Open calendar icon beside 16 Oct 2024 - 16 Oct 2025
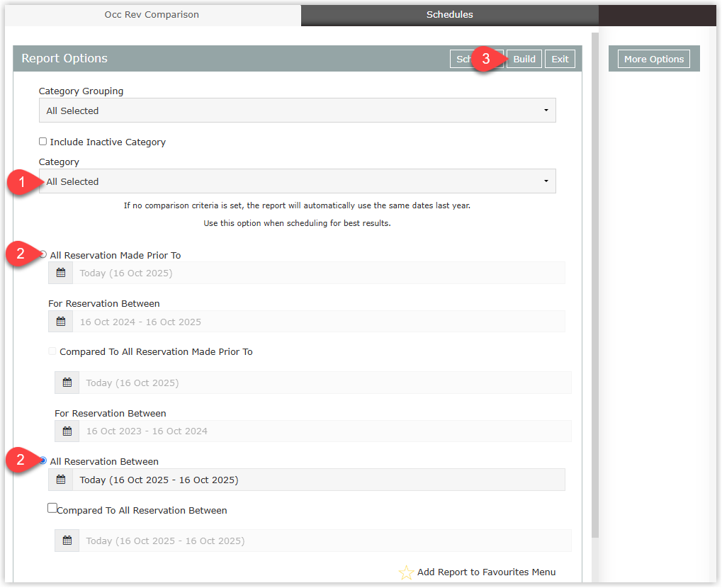This screenshot has height=588, width=722. [61, 322]
